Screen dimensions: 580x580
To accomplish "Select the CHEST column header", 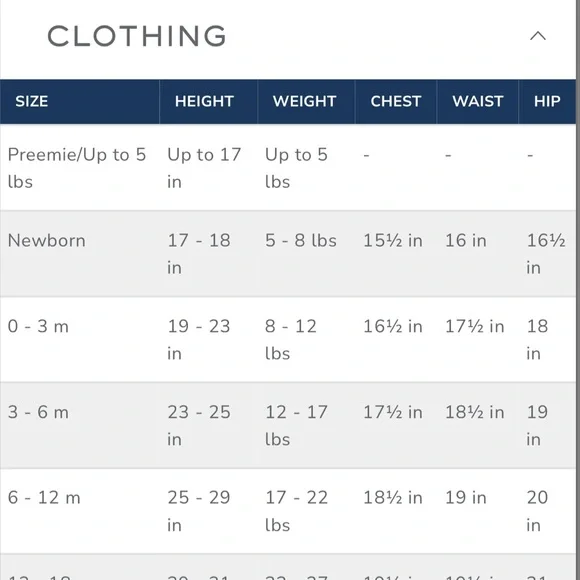I will point(396,101).
